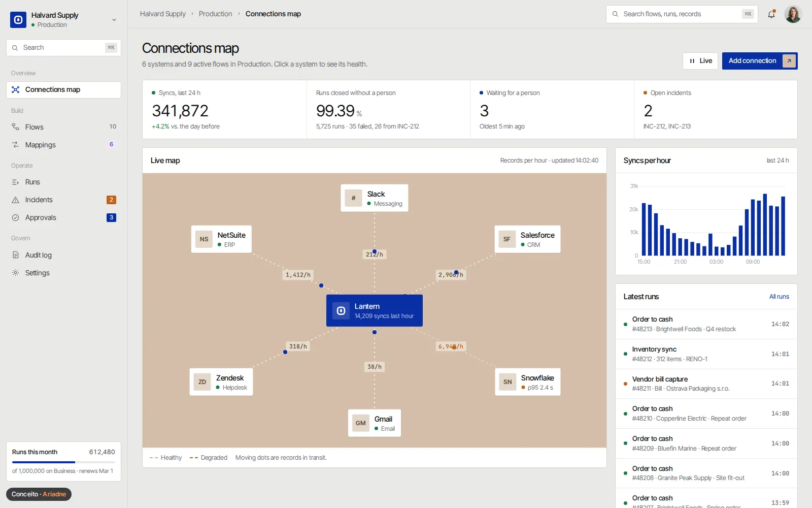Select the Snowflake node
Screen dimensions: 812x508
coord(528,382)
